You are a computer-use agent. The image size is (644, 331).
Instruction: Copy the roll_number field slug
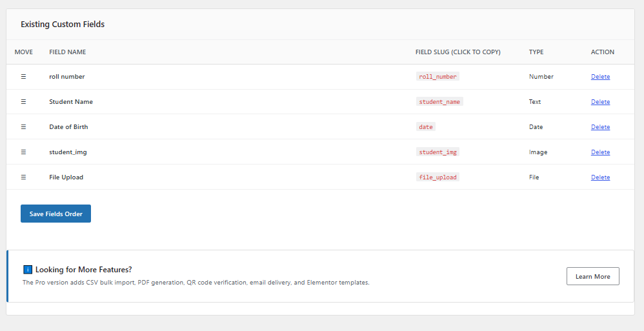click(438, 76)
